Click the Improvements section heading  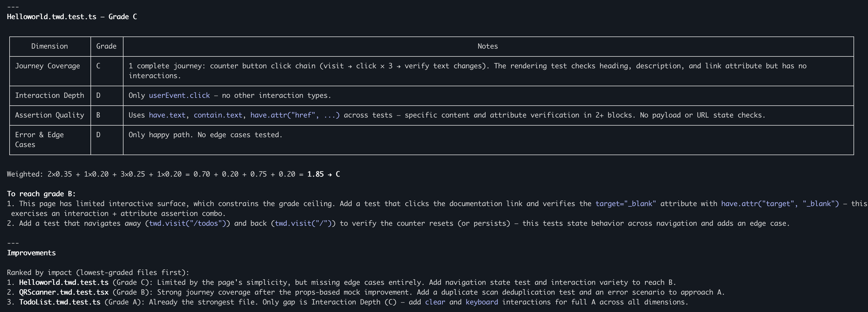click(x=31, y=253)
